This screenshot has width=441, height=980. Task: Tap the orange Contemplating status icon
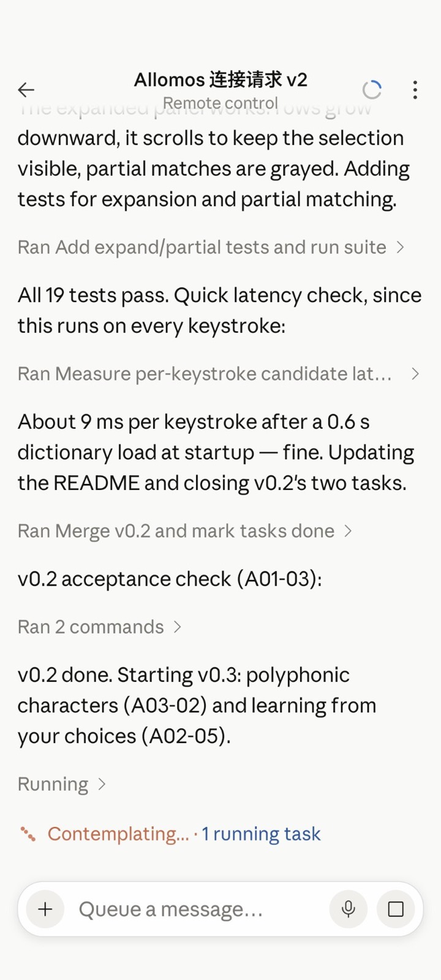28,834
